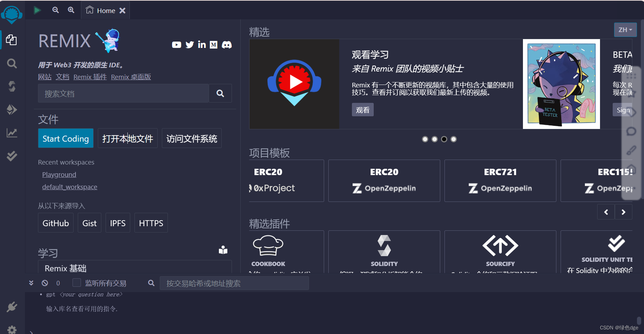Select the ERC1155 OpenZeppelin template card

tap(596, 181)
